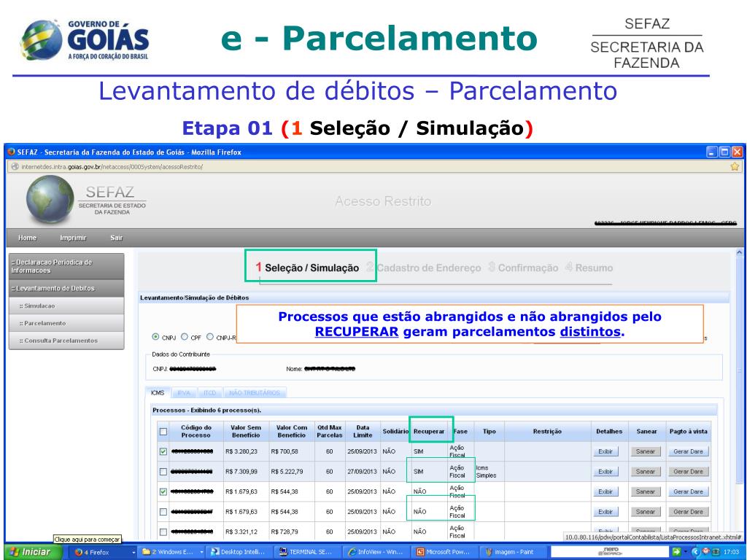
Task: Click Exibir for the R$ 3.280,23 process
Action: coord(605,451)
